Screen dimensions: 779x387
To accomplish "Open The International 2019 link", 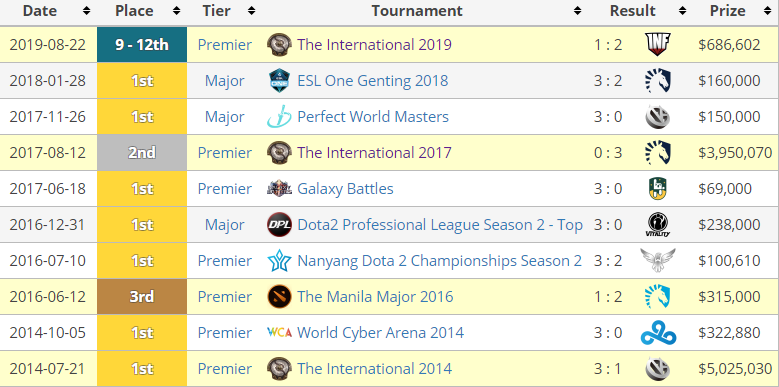I will (375, 45).
